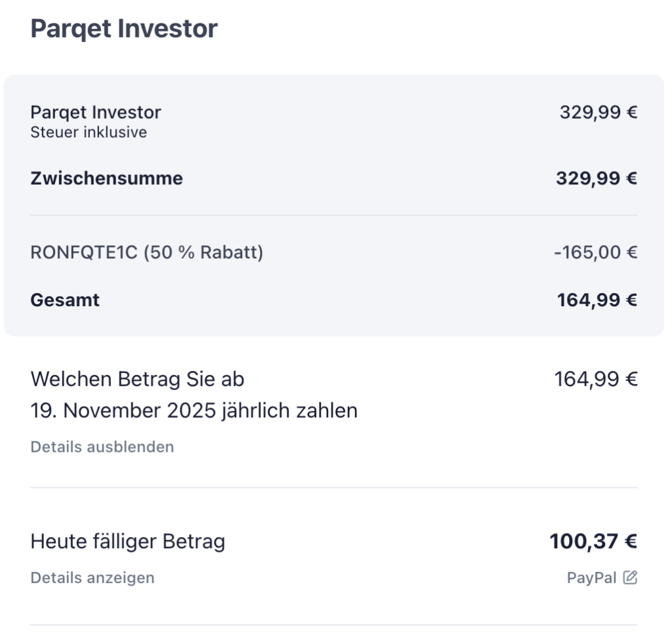Click the bold "Gesamt" label
The width and height of the screenshot is (672, 640).
coord(65,300)
